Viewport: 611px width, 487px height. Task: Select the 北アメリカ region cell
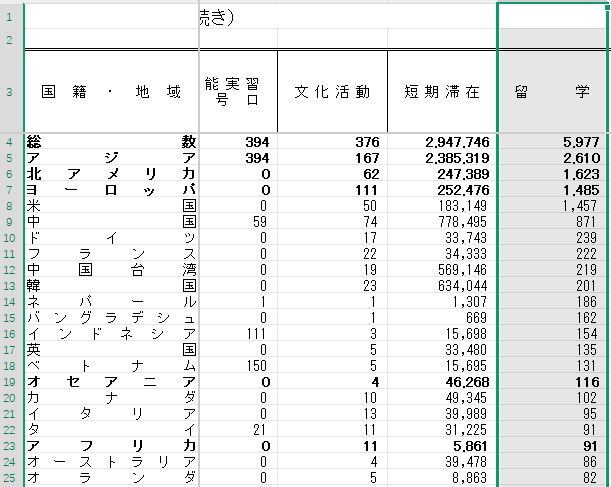click(111, 175)
